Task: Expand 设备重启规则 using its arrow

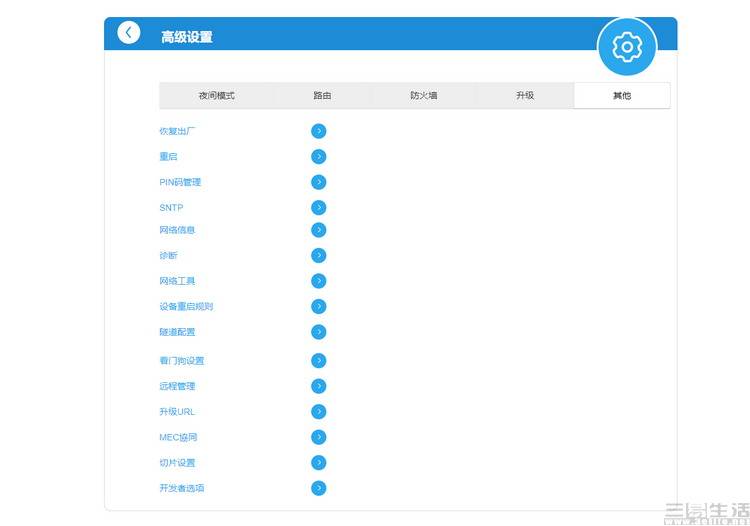Action: pyautogui.click(x=319, y=307)
